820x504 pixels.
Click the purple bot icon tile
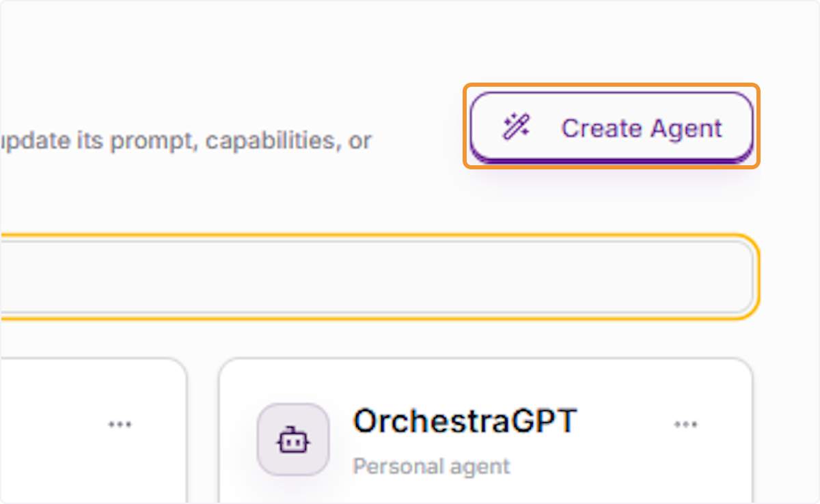[293, 439]
